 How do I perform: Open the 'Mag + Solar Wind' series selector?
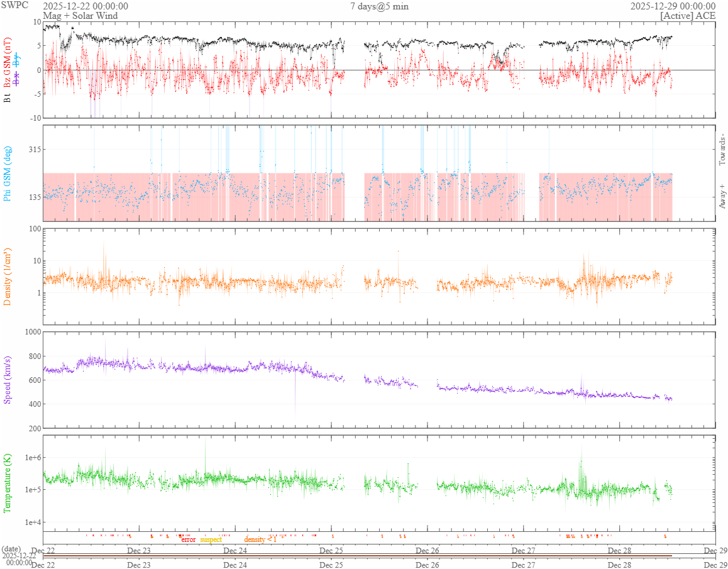click(x=80, y=16)
